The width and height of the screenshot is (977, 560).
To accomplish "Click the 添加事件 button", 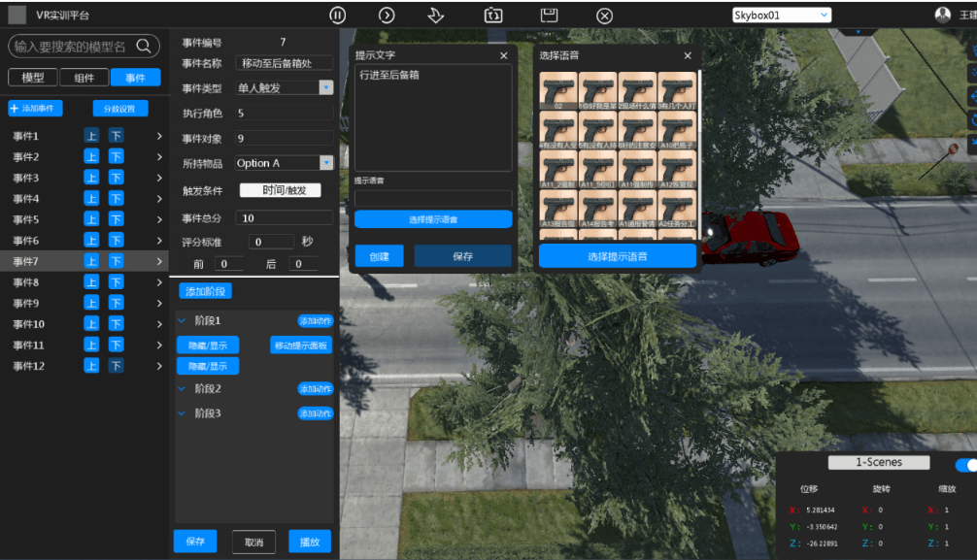I will click(x=35, y=109).
